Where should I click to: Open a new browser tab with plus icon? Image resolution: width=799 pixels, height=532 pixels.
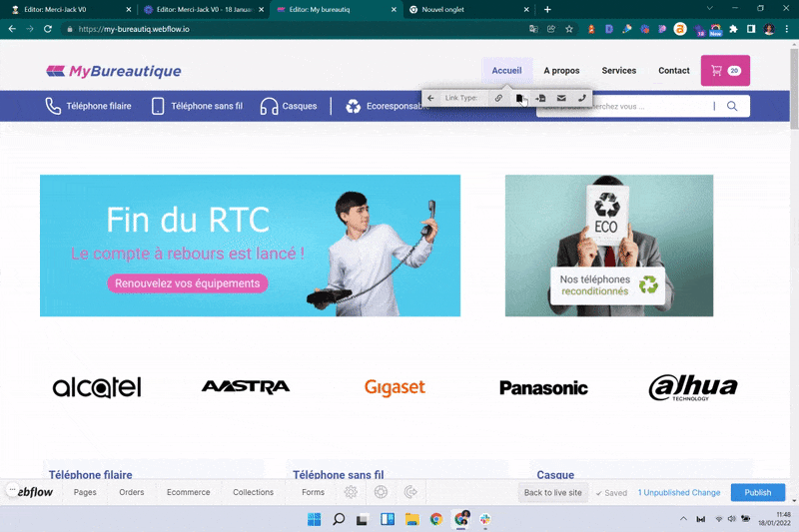pyautogui.click(x=547, y=9)
